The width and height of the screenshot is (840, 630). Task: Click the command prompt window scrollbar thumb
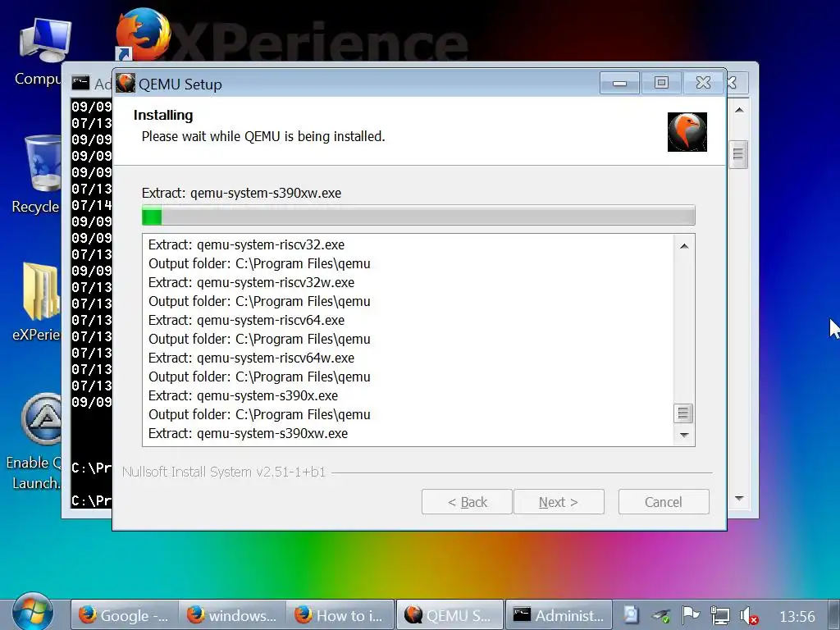tap(738, 154)
